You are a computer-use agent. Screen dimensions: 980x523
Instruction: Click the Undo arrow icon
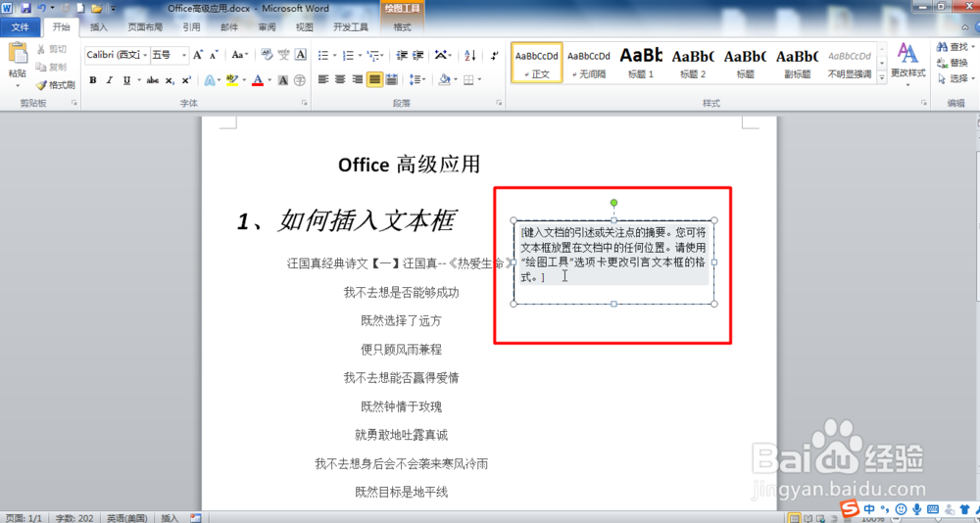42,8
